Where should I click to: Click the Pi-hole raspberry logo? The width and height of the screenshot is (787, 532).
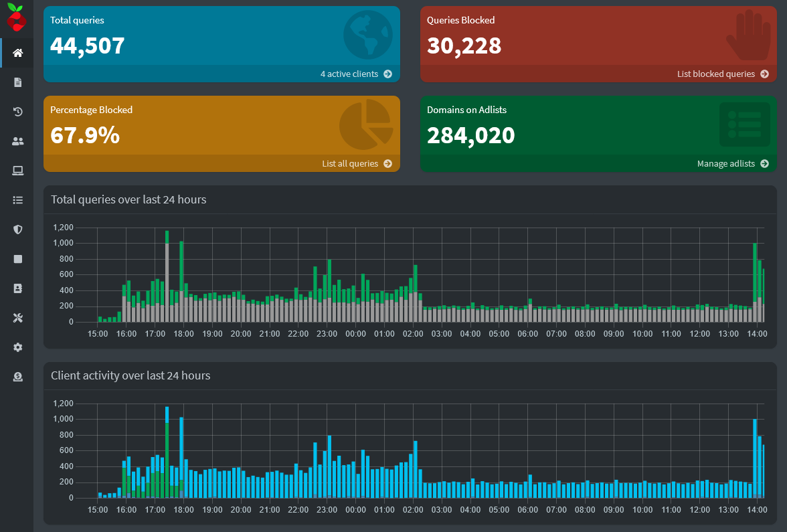tap(17, 19)
